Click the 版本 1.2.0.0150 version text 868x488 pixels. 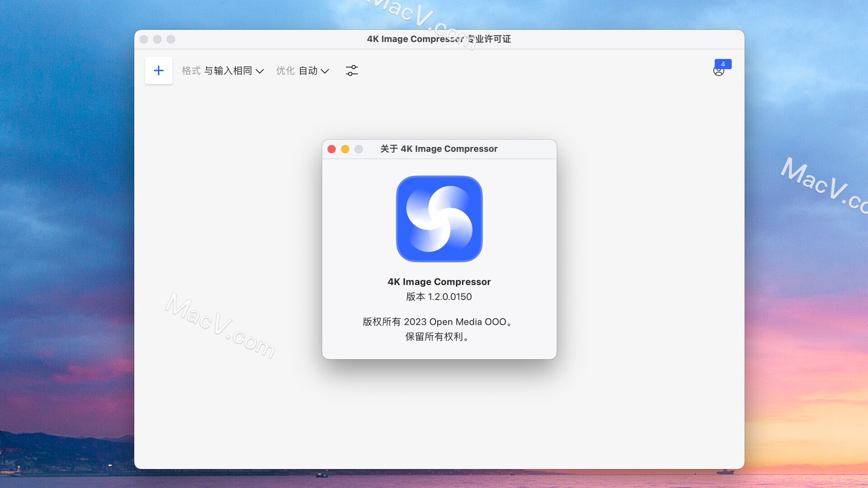(439, 297)
